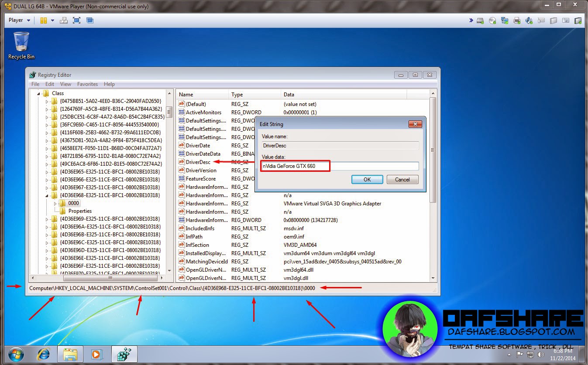Open the Favorites menu in Registry Editor
This screenshot has height=365, width=588.
coord(87,84)
